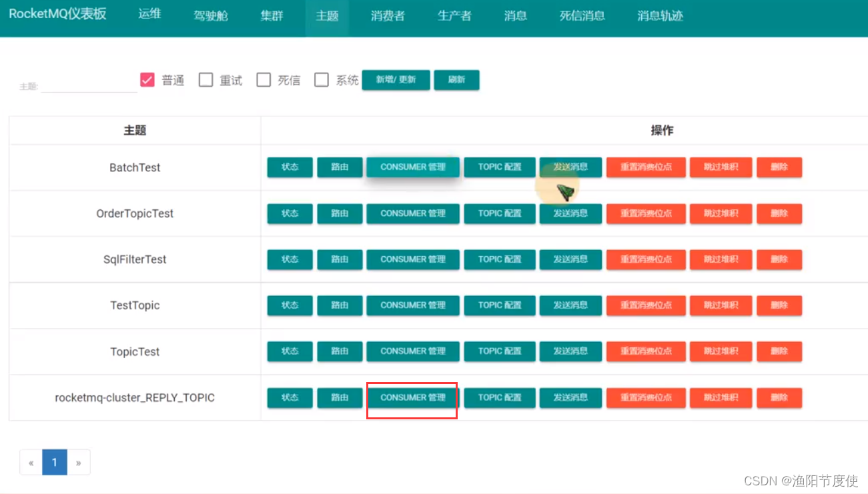Open 状态 for rocketmq-cluster_REPLY_TOPIC
Screen dimensions: 868x494
point(290,398)
